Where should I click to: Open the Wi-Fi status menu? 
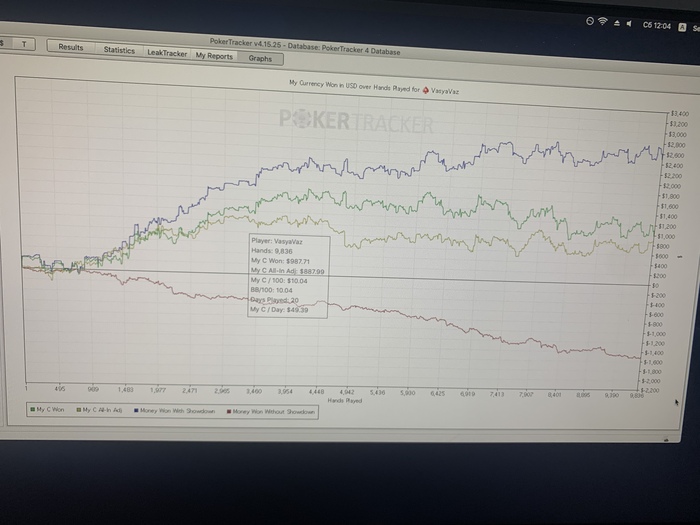click(603, 21)
